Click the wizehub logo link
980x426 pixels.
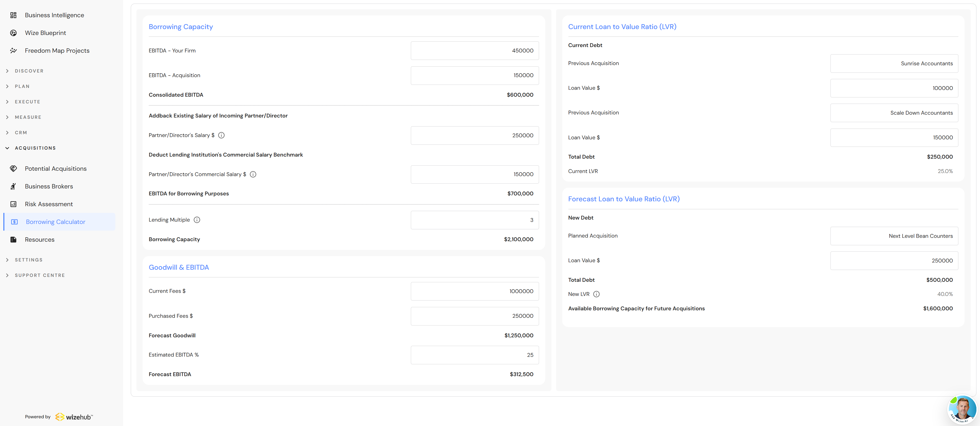click(74, 417)
